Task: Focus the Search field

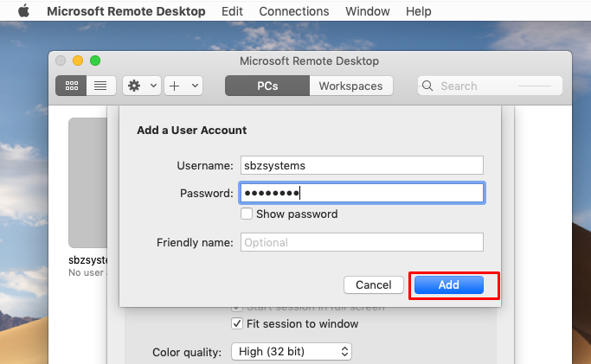Action: point(490,86)
